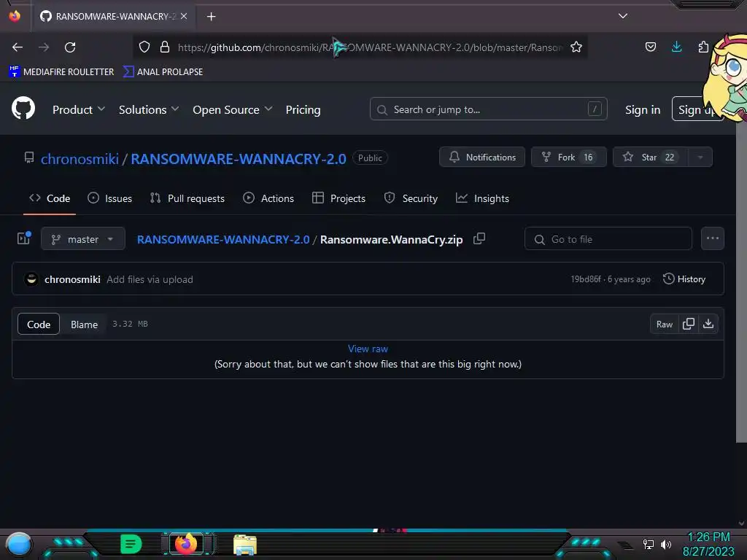Click the volume speaker tray icon

click(666, 544)
